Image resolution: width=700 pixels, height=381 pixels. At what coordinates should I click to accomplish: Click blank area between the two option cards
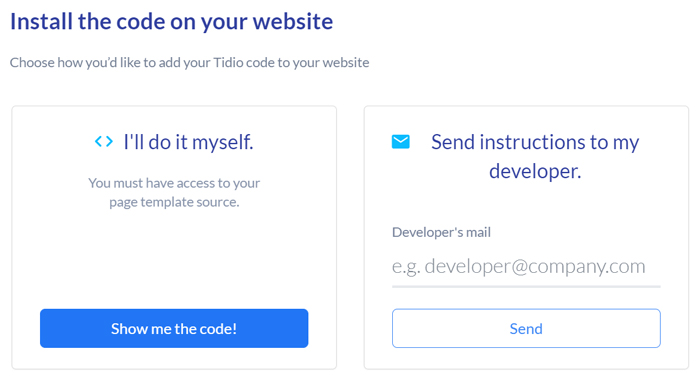coord(350,237)
